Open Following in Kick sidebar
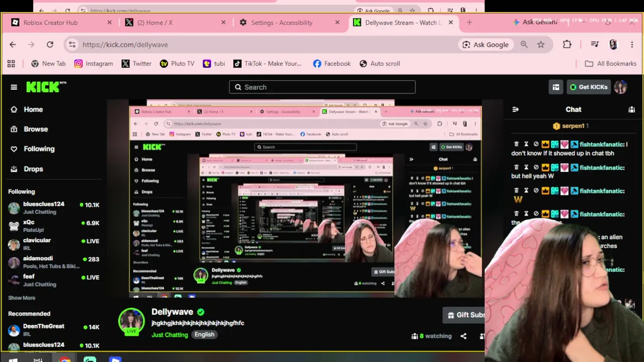The height and width of the screenshot is (362, 644). (x=33, y=149)
